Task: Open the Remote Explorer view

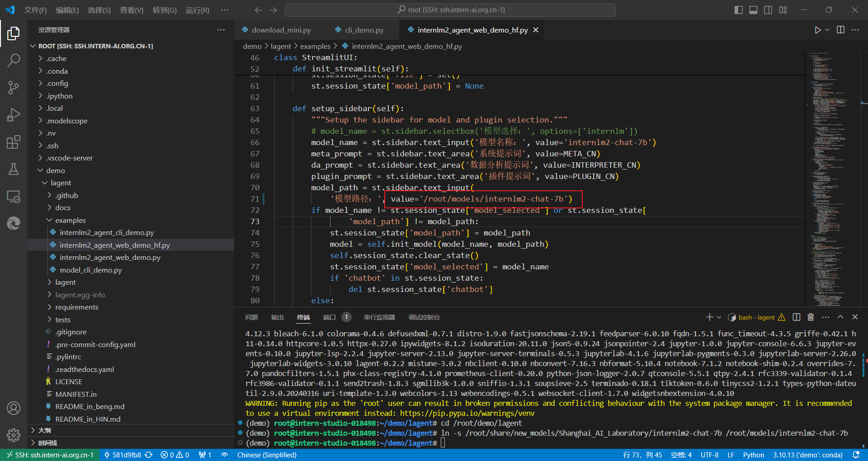Action: pyautogui.click(x=14, y=197)
